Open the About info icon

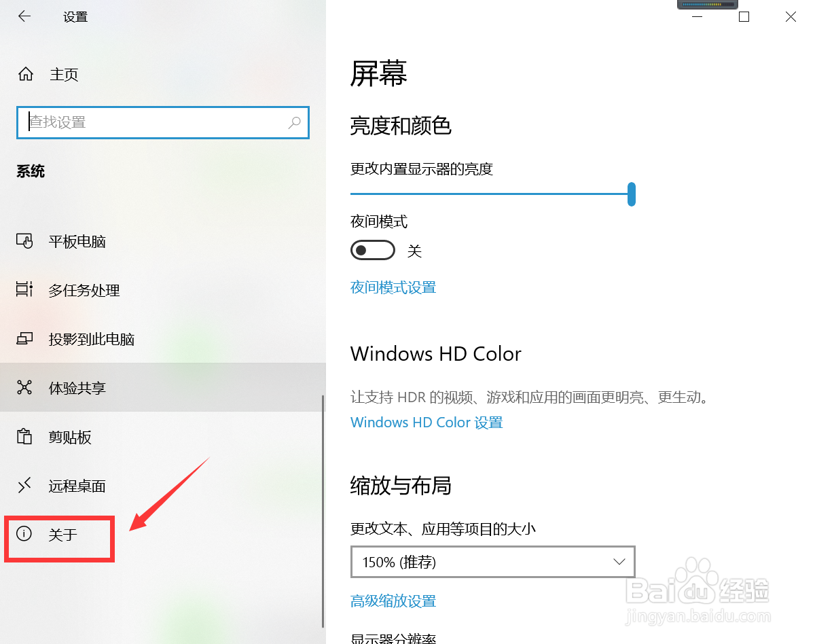[24, 534]
